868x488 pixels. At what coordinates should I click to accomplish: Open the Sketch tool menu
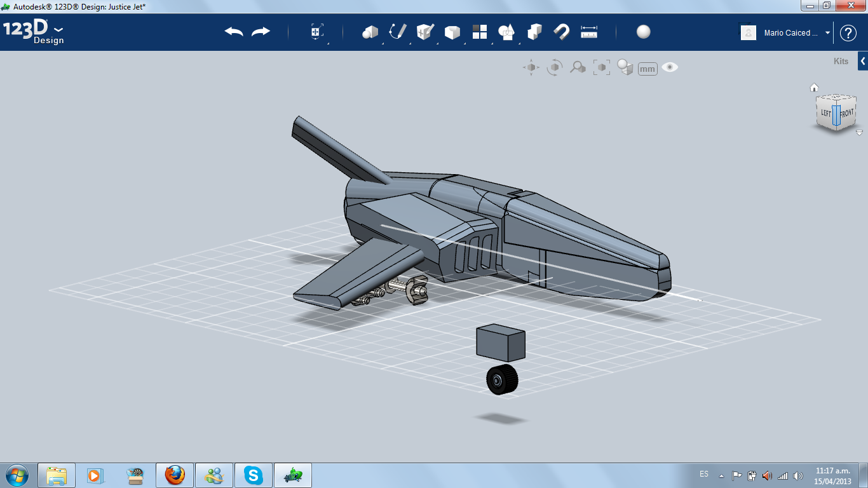(397, 32)
